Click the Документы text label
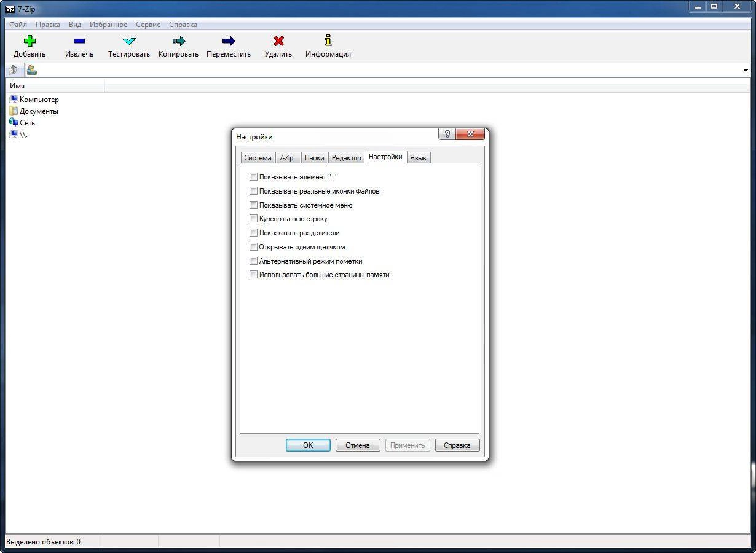The height and width of the screenshot is (553, 756). tap(39, 111)
